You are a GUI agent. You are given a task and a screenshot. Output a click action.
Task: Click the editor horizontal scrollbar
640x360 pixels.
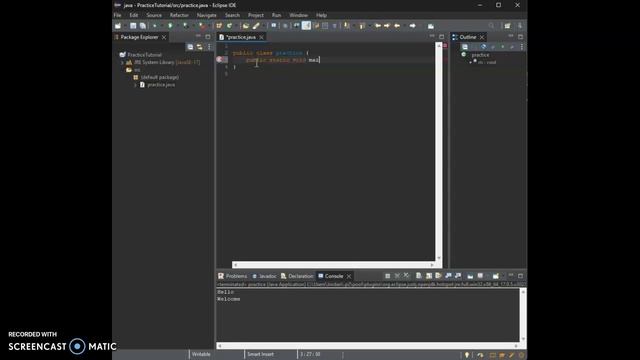click(x=333, y=265)
